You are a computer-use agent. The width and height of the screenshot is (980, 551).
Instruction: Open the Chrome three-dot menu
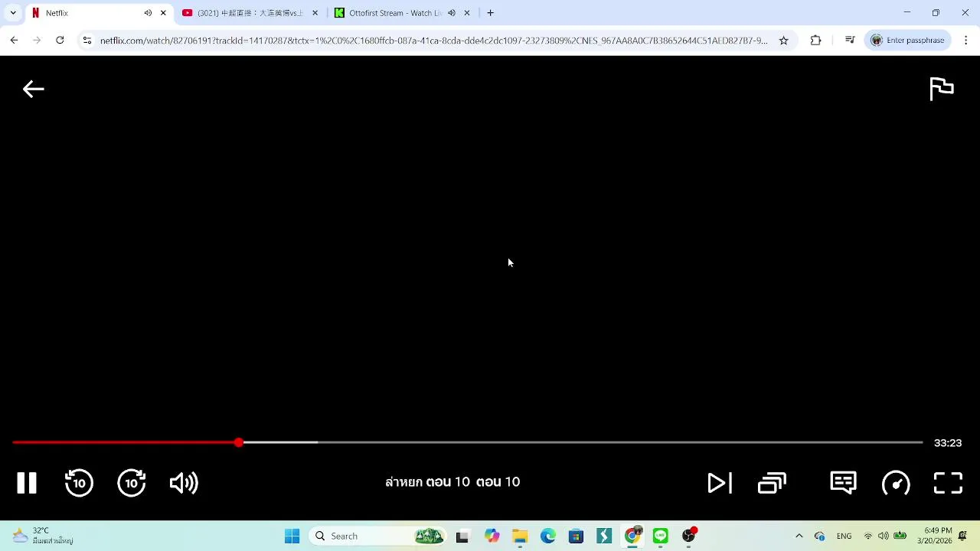coord(965,41)
